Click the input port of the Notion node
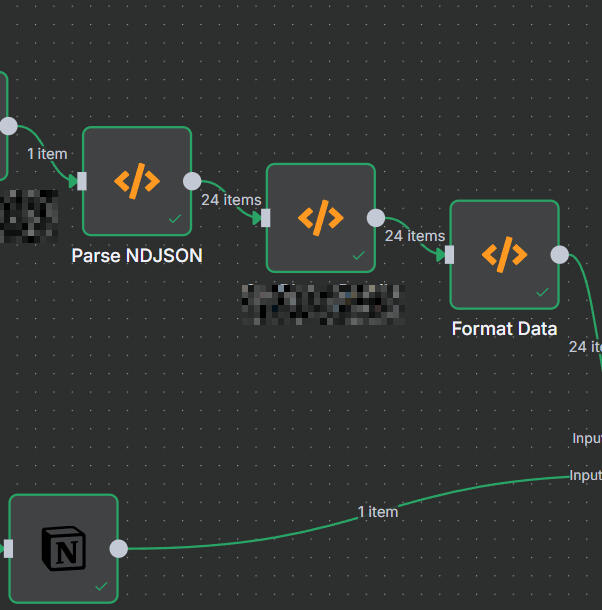Viewport: 602px width, 610px height. tap(9, 548)
